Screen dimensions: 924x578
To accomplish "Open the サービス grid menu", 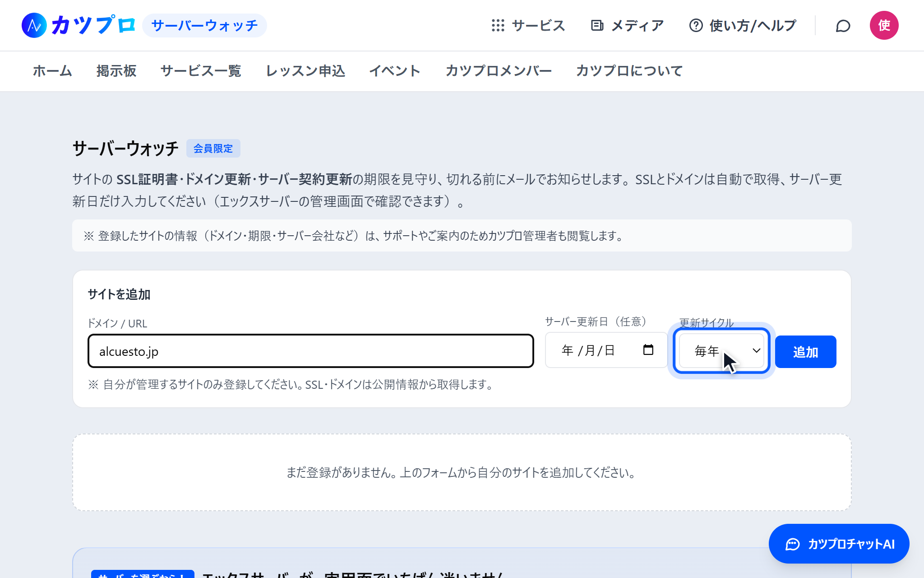I will pyautogui.click(x=528, y=25).
